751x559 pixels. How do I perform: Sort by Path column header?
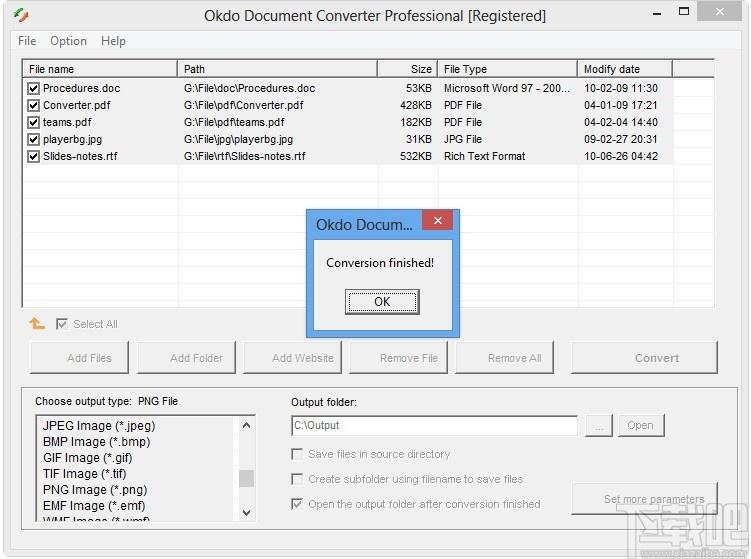click(x=277, y=69)
